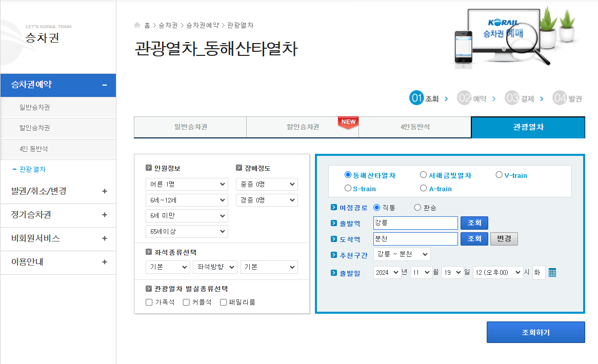Expand 발권/취소/변경 with plus icon
The width and height of the screenshot is (598, 364).
pos(105,191)
